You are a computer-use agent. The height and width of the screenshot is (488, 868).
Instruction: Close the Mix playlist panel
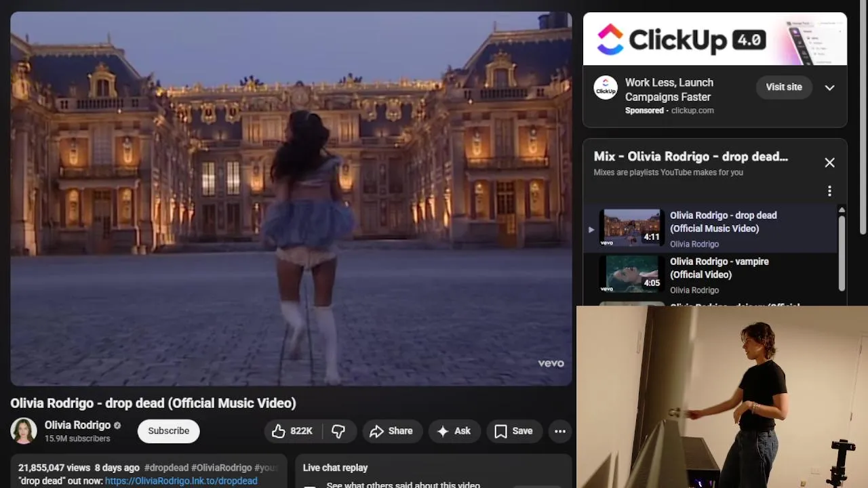(829, 163)
